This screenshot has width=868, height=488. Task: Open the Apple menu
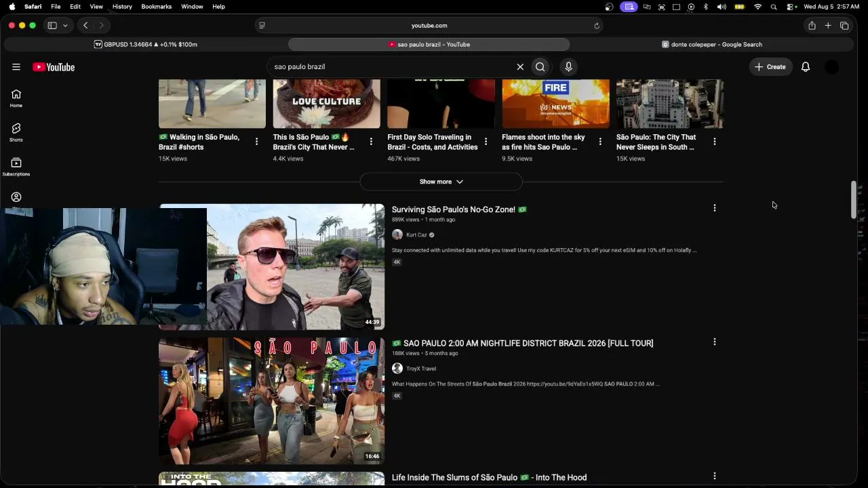pyautogui.click(x=12, y=7)
